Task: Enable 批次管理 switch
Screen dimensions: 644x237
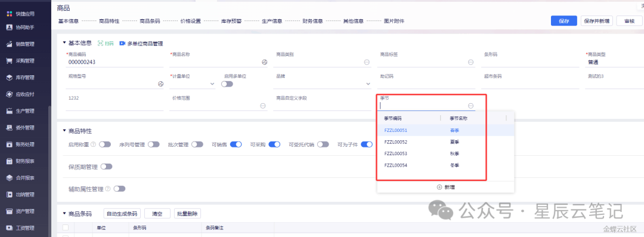Action: tap(197, 144)
